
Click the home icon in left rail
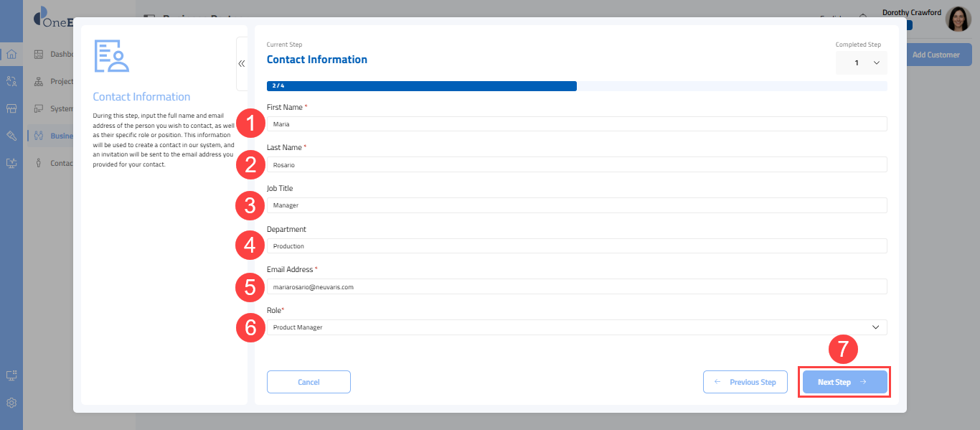point(11,55)
